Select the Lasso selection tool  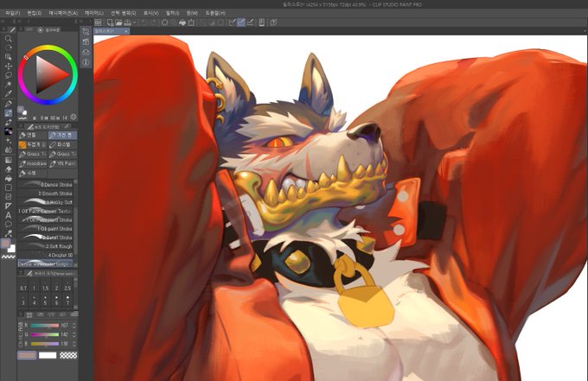click(9, 75)
